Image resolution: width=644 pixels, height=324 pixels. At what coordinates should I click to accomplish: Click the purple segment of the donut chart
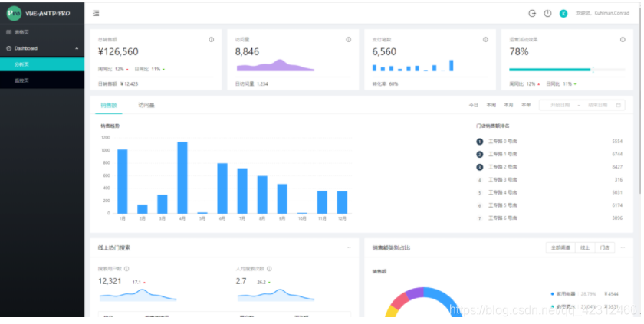(415, 293)
